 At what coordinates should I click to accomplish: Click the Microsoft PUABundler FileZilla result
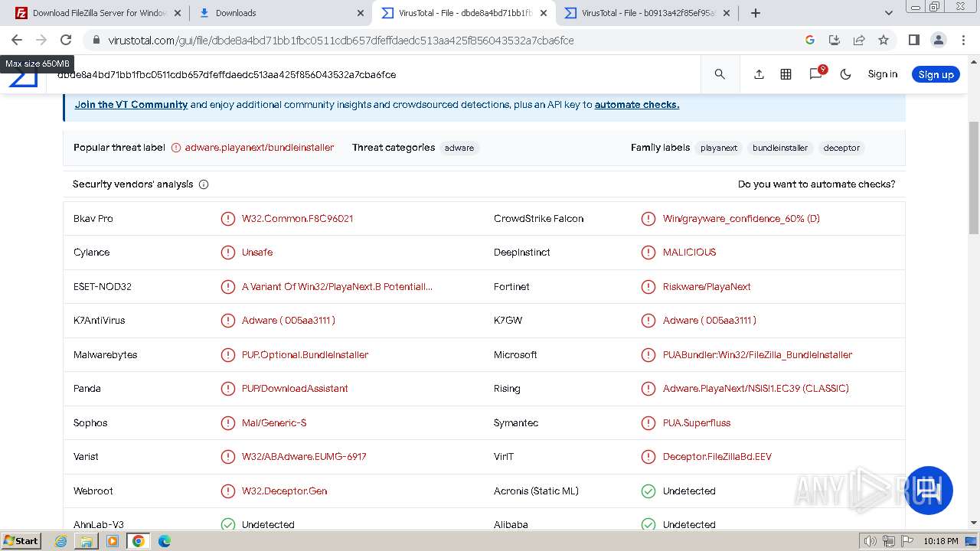(x=757, y=355)
